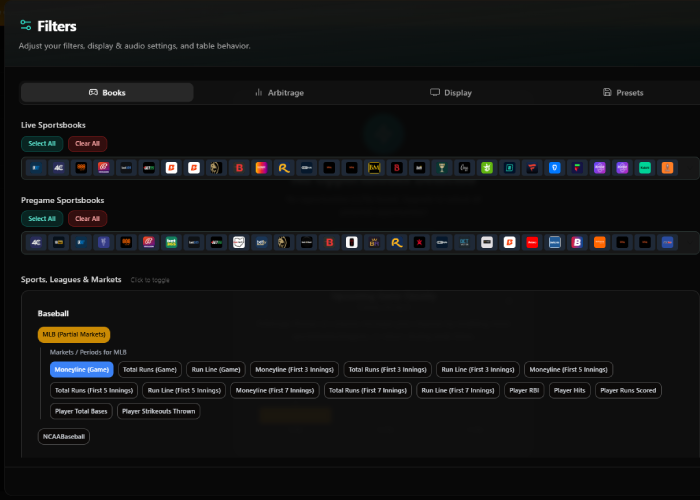Open the Presets tab
Screen dimensions: 700x500
[x=623, y=92]
